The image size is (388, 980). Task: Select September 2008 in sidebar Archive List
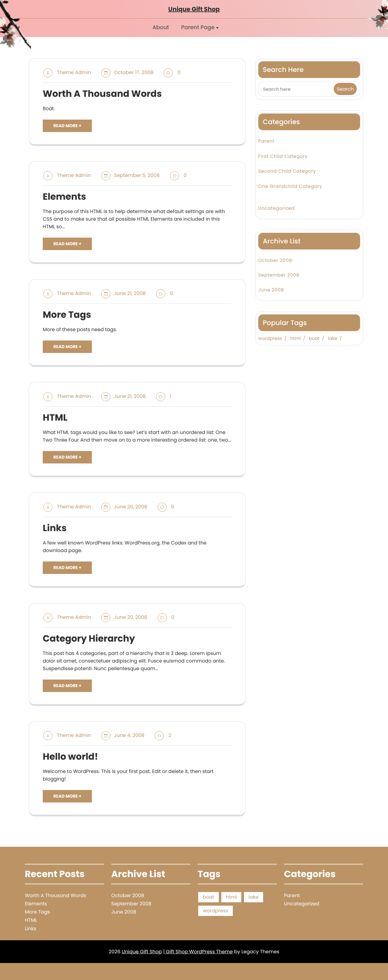click(x=279, y=275)
